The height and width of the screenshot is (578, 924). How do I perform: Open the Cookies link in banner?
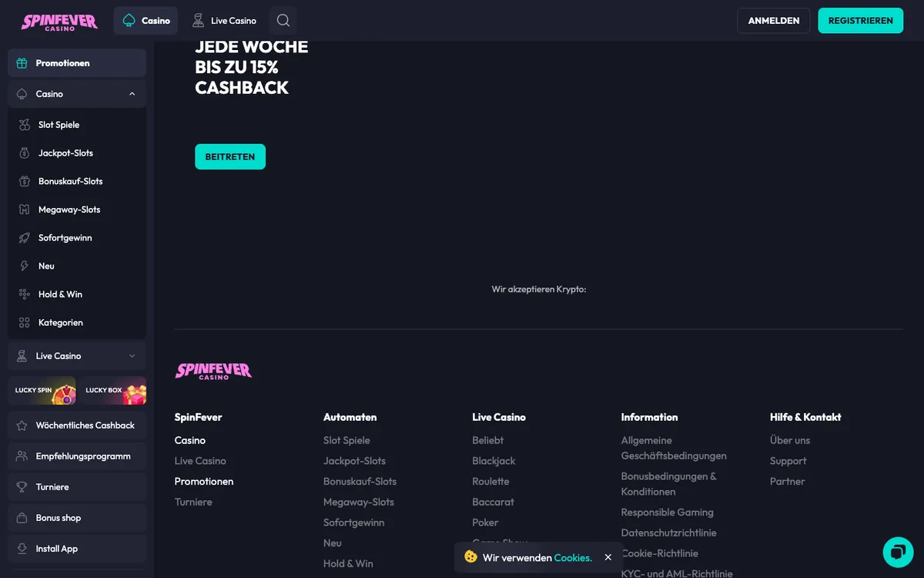click(x=573, y=557)
